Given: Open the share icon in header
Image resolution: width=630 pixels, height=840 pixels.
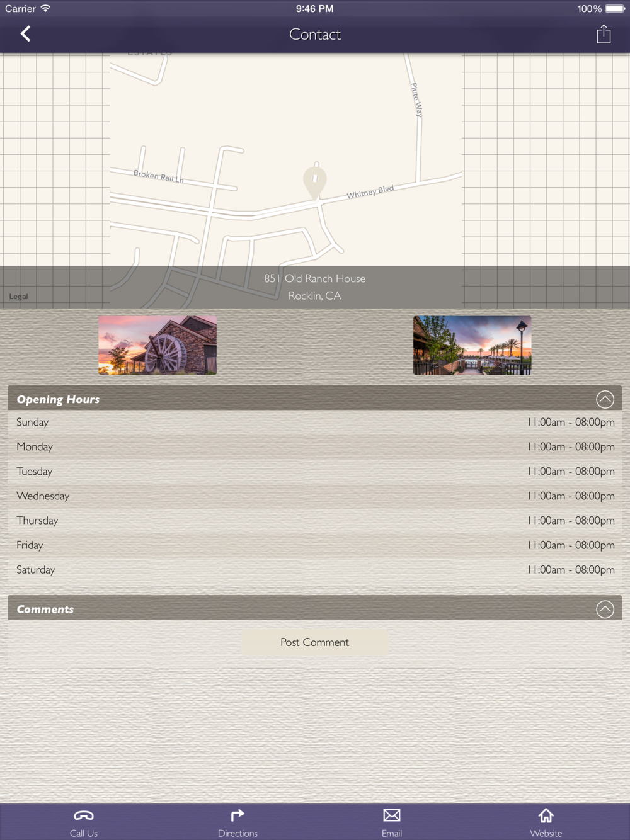Looking at the screenshot, I should tap(604, 34).
